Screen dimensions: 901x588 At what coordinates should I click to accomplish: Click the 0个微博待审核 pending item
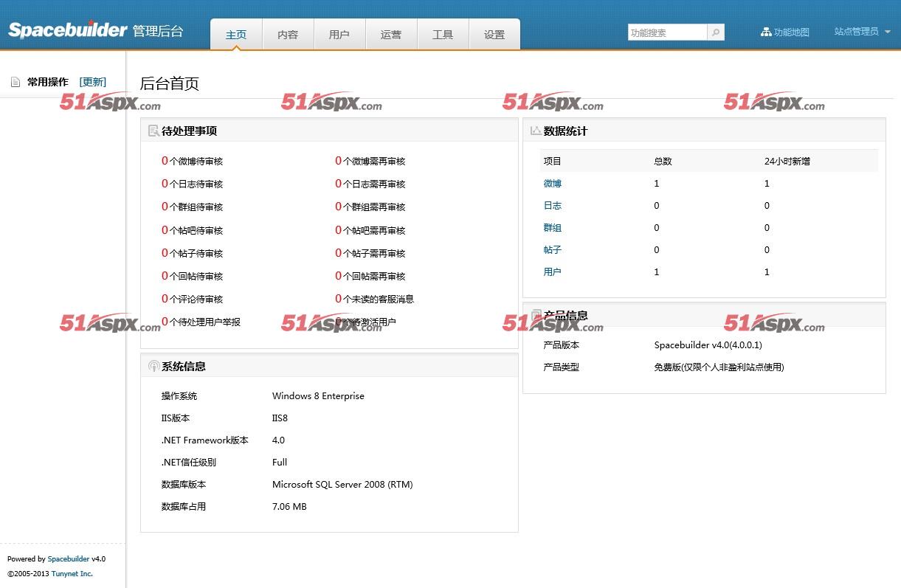click(192, 161)
